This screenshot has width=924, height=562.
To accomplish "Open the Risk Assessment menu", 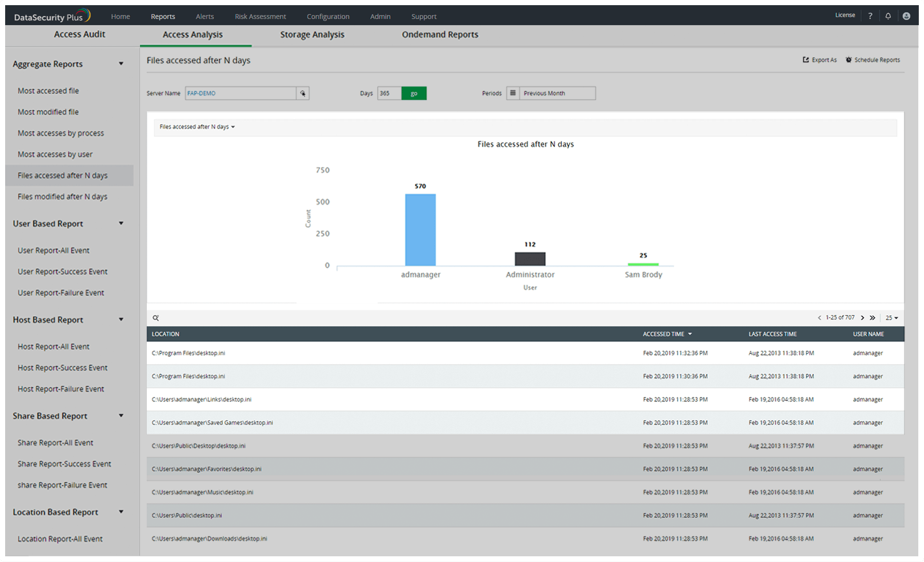I will (260, 17).
